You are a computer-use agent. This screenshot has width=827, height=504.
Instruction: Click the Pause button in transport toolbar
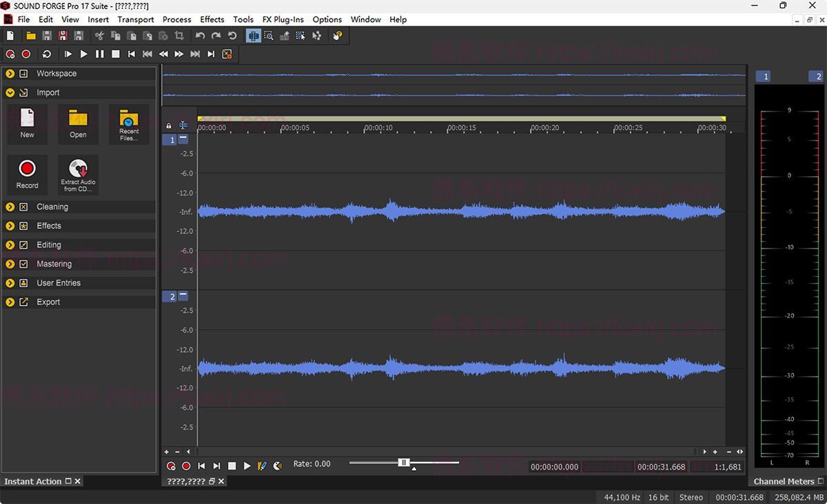click(x=99, y=54)
